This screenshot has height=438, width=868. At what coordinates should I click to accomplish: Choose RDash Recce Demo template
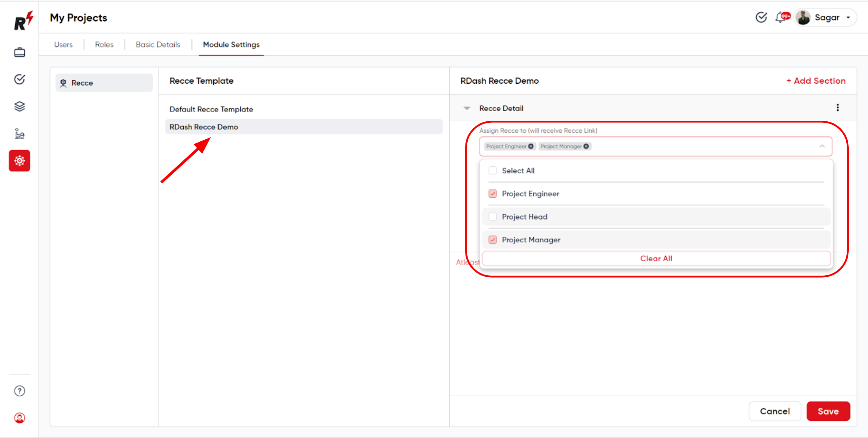coord(304,127)
